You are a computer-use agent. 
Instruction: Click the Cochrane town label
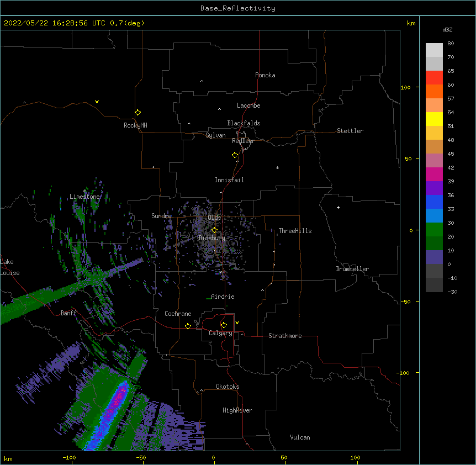pos(178,314)
